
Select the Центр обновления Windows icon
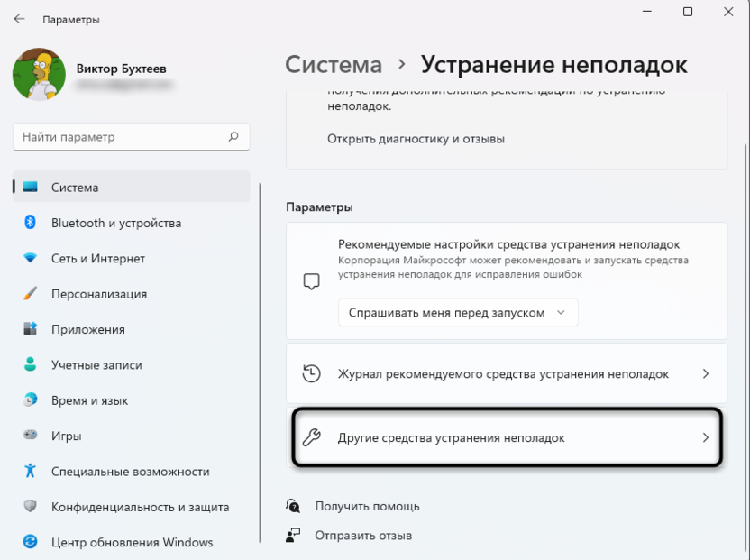(x=30, y=542)
